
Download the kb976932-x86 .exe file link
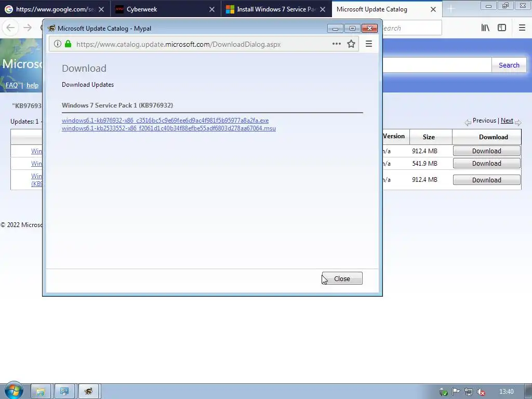[x=165, y=121]
